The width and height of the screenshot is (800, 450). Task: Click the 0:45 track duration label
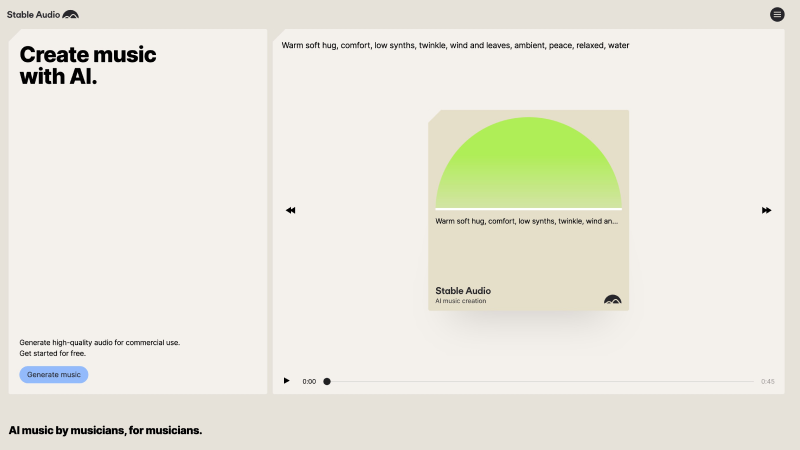pyautogui.click(x=767, y=381)
